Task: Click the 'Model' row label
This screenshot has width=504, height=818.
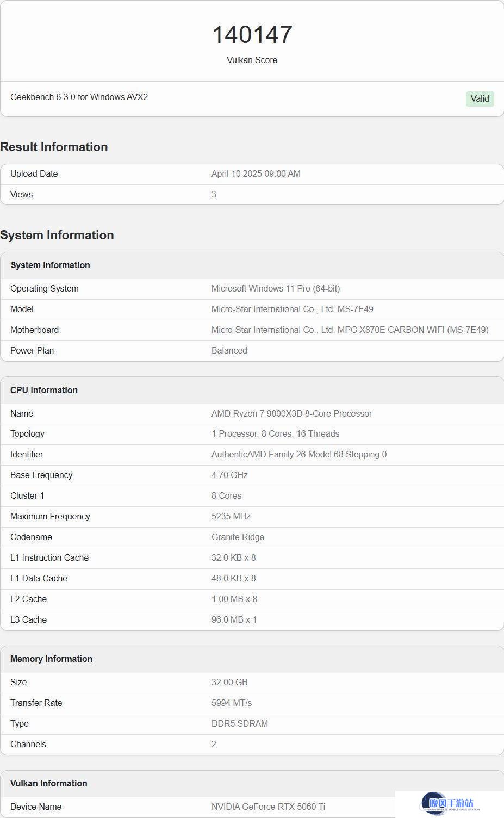Action: [x=22, y=309]
